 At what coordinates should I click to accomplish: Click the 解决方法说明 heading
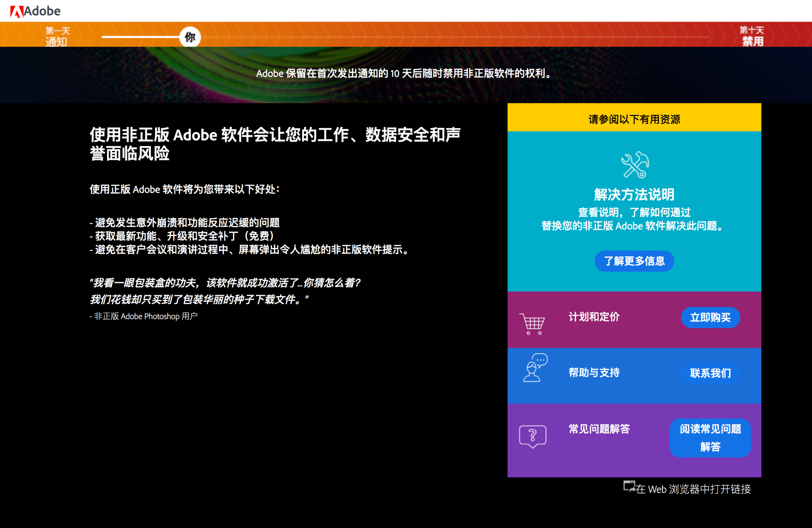point(634,194)
